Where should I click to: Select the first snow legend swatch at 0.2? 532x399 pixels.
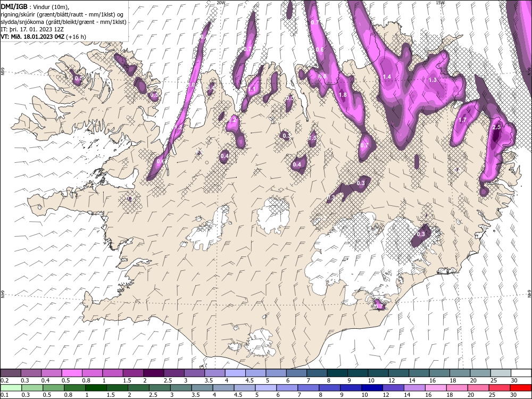click(x=11, y=373)
